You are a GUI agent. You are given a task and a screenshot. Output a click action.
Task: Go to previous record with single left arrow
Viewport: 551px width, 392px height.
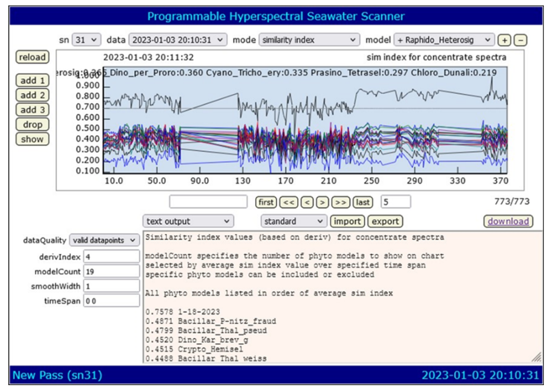click(307, 202)
